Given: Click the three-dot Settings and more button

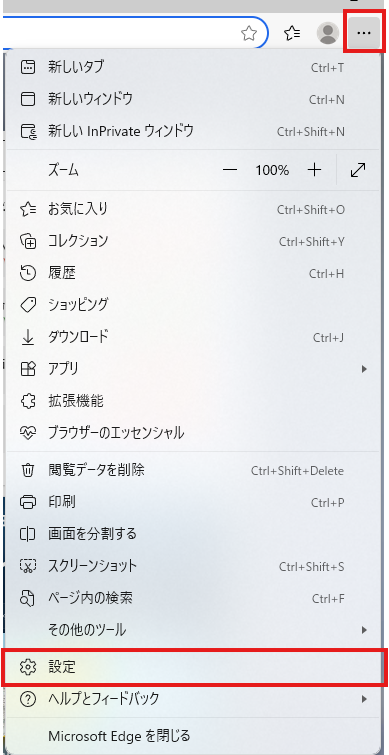Looking at the screenshot, I should click(364, 33).
